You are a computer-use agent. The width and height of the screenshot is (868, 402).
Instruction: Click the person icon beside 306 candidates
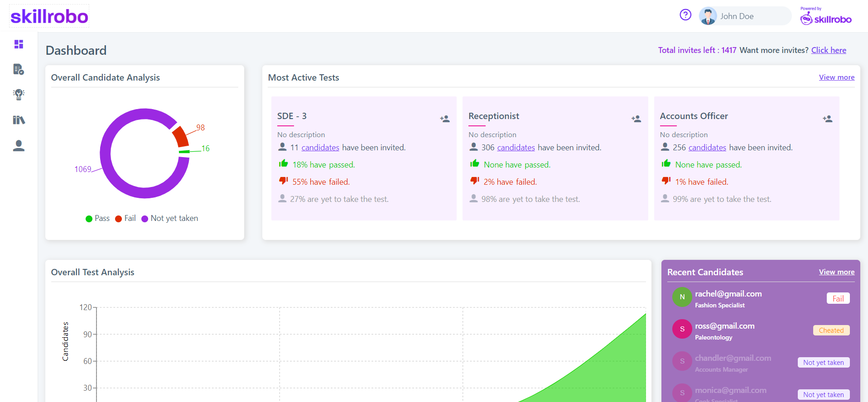[473, 147]
